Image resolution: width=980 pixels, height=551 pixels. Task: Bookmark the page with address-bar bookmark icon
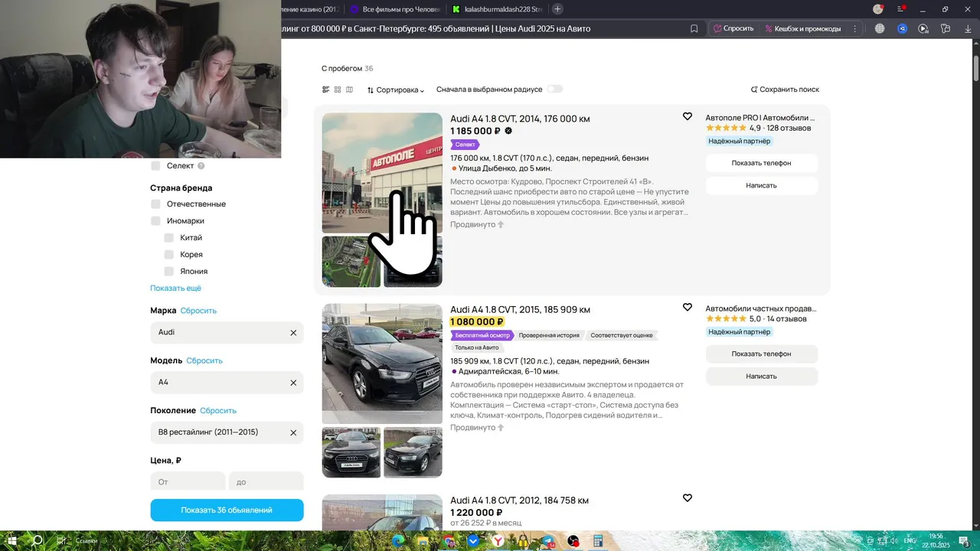tap(694, 28)
